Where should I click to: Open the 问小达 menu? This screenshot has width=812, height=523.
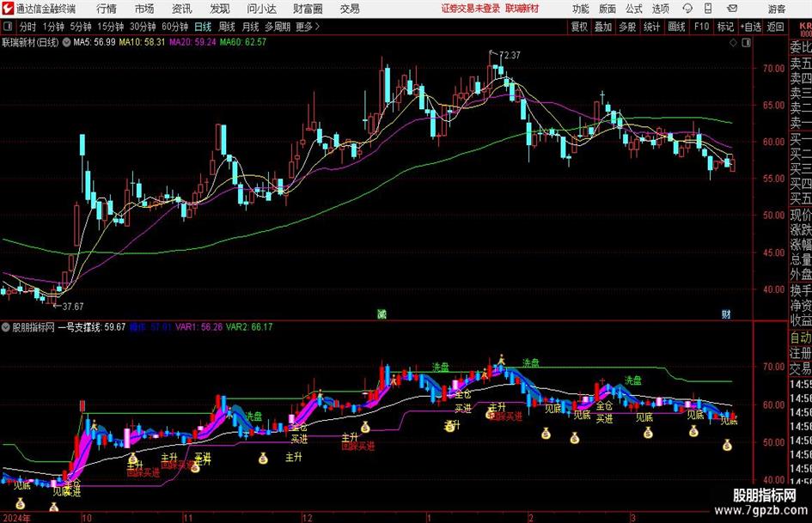(x=261, y=9)
